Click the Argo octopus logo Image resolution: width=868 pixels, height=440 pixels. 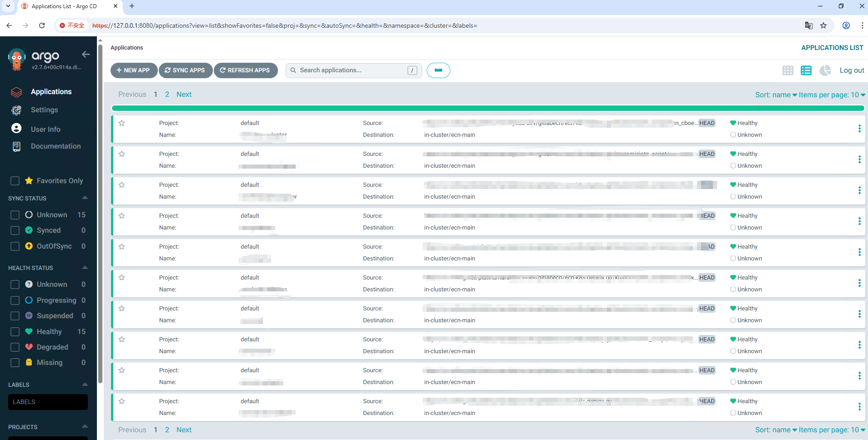click(17, 60)
